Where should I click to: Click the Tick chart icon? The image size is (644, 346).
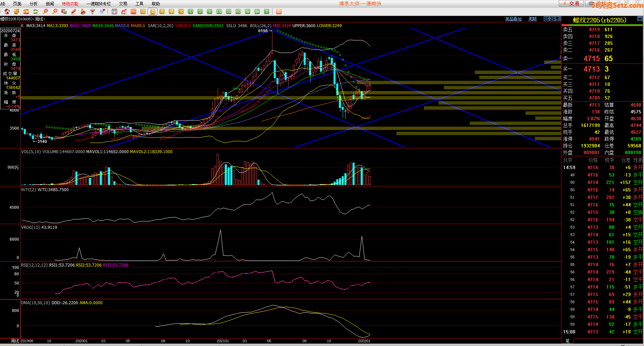pyautogui.click(x=133, y=12)
